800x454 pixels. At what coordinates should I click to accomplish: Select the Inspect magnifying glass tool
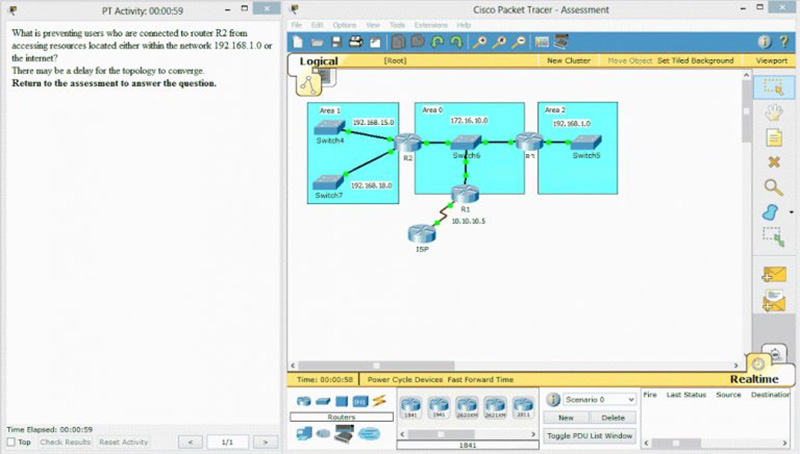click(773, 187)
